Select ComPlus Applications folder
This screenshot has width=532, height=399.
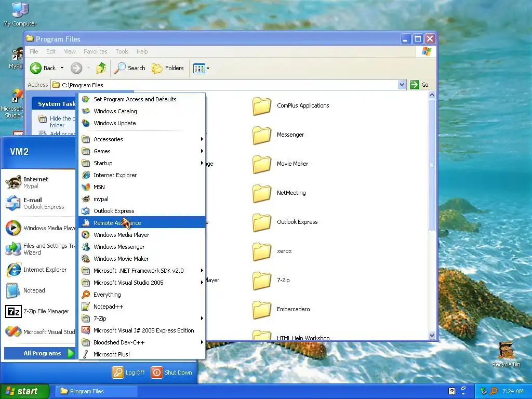point(291,105)
